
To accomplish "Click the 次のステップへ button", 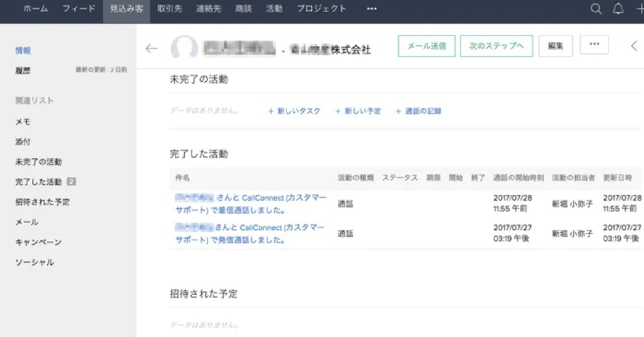I will tap(496, 46).
